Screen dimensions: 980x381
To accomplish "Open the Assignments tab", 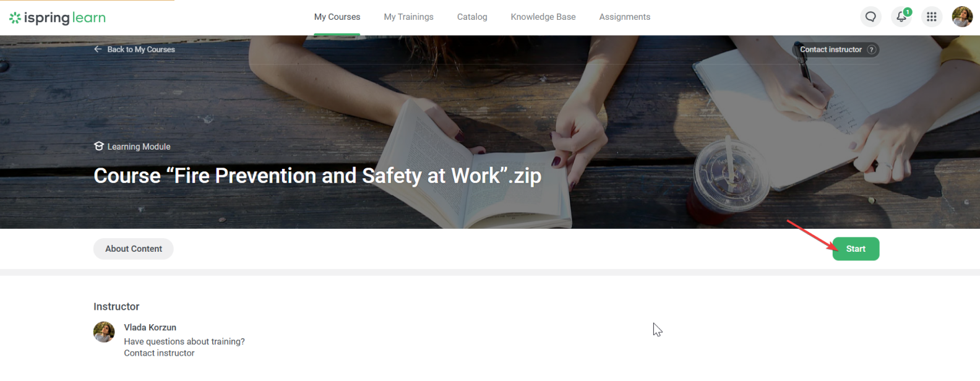I will coord(624,17).
